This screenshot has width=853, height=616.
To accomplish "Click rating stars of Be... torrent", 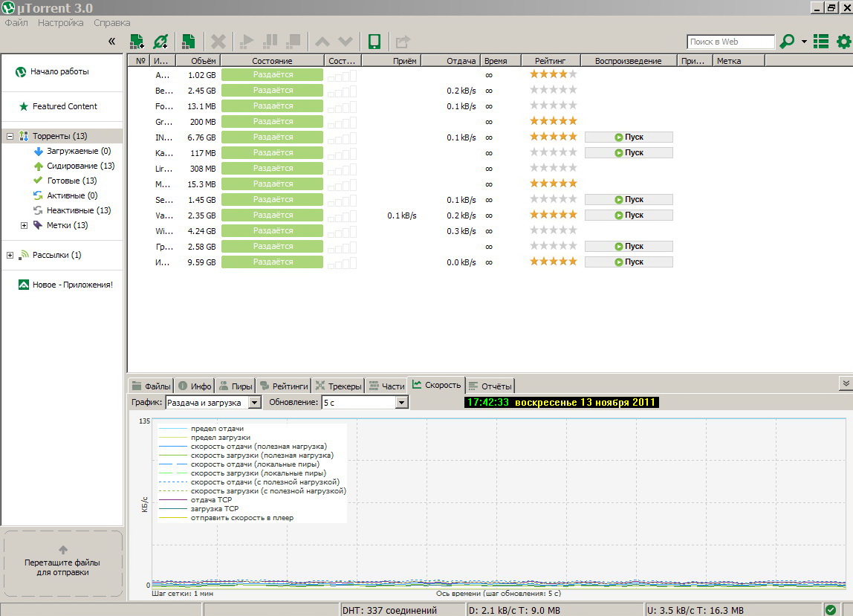I will pos(554,90).
